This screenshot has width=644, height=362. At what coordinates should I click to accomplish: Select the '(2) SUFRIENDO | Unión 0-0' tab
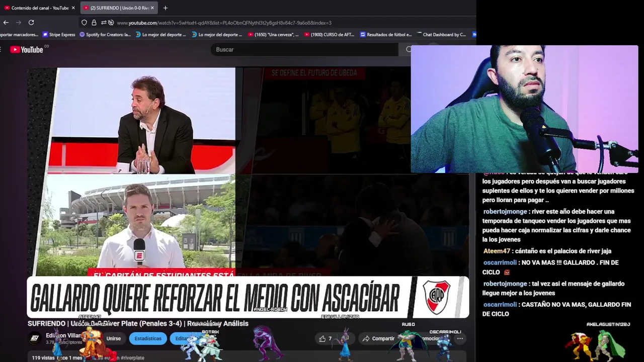click(119, 8)
